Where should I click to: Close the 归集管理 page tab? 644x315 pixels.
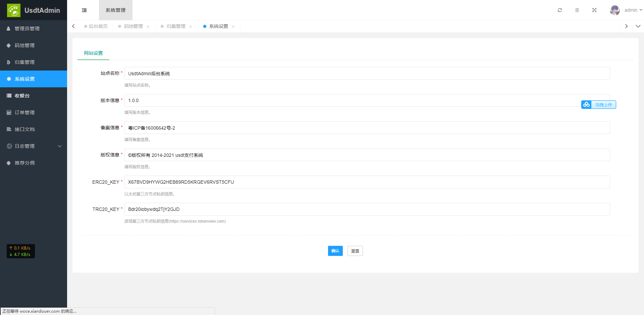pyautogui.click(x=191, y=27)
